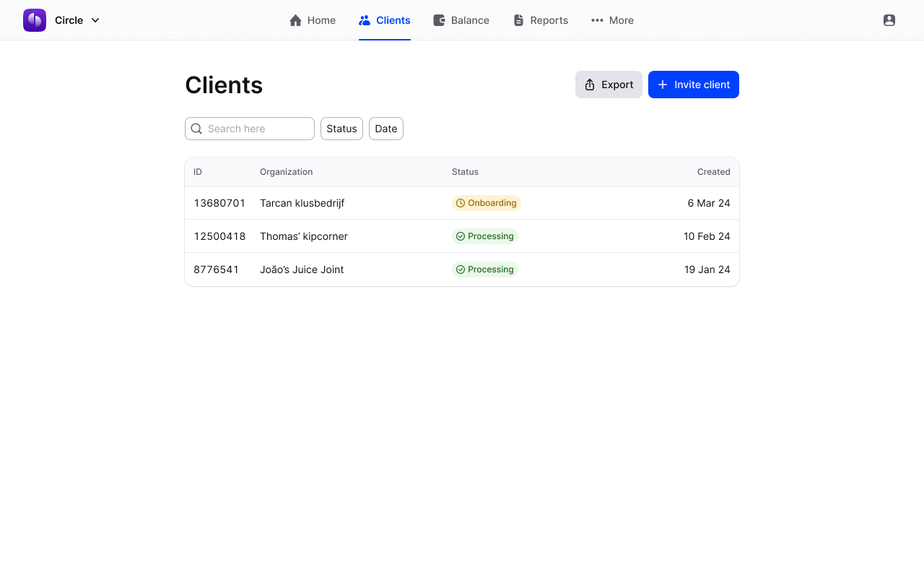
Task: Click the Home house icon
Action: point(295,20)
